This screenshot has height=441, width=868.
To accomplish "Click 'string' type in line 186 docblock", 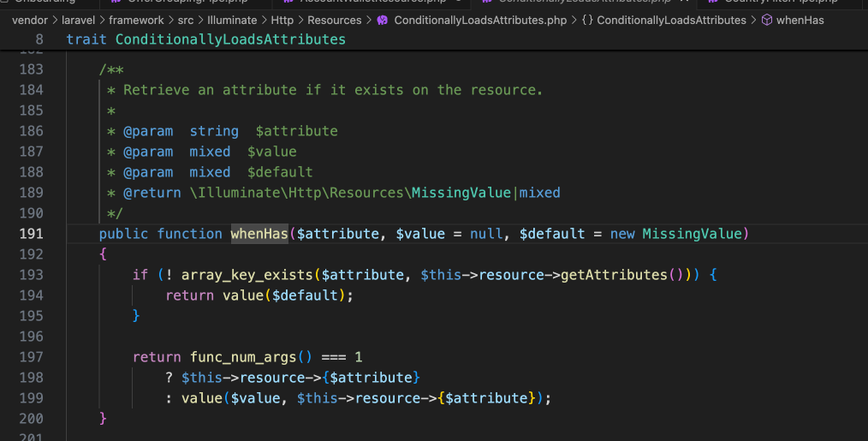I will (x=214, y=131).
